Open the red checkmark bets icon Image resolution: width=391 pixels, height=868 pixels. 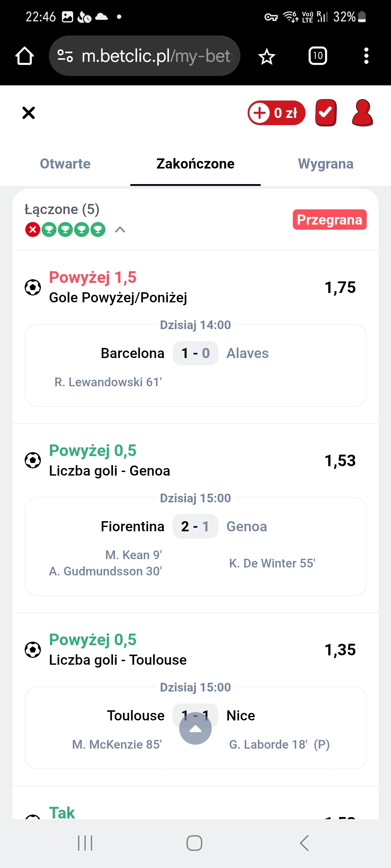(326, 113)
